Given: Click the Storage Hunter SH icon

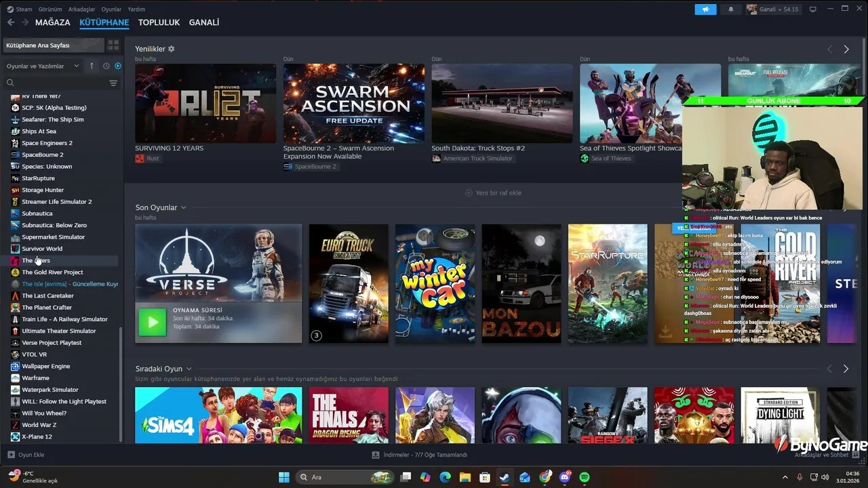Looking at the screenshot, I should (x=15, y=190).
